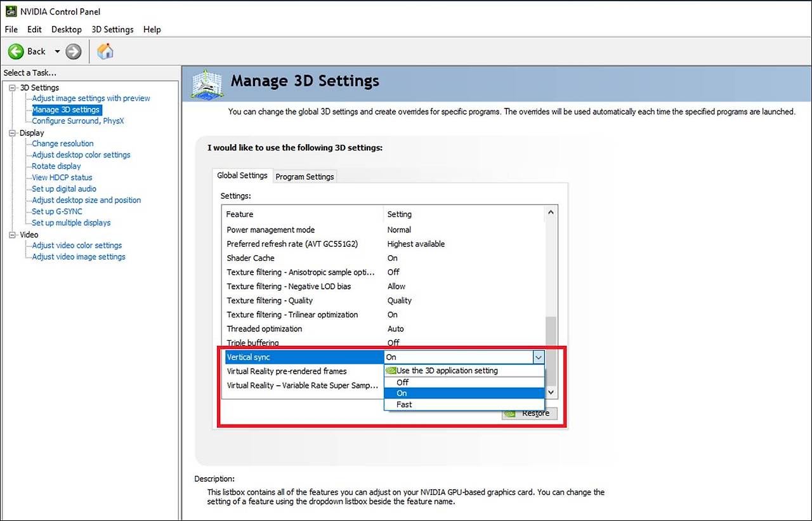The image size is (812, 521).
Task: Select the Preferred refresh rate row
Action: click(383, 244)
